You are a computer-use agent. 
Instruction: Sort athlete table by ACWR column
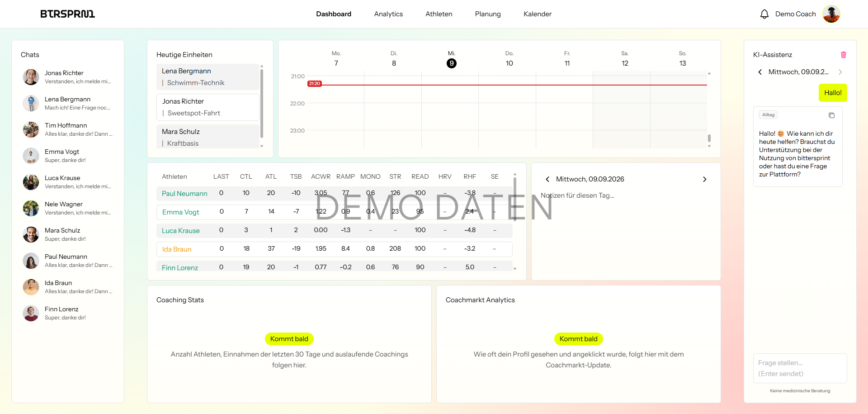pos(321,176)
